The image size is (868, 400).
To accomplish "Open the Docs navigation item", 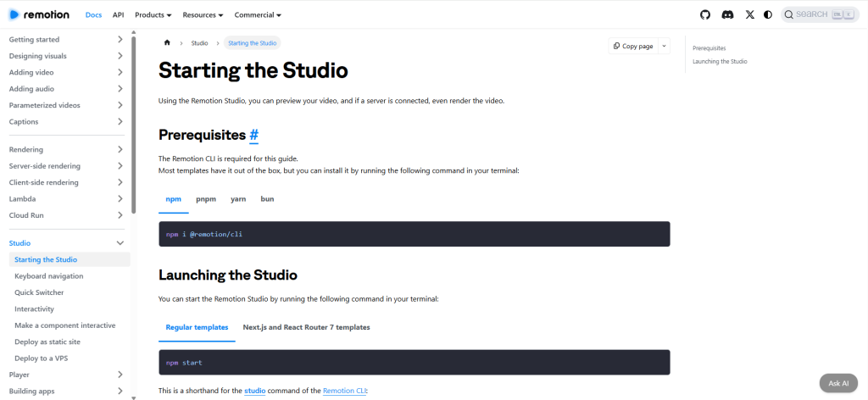I will click(93, 15).
